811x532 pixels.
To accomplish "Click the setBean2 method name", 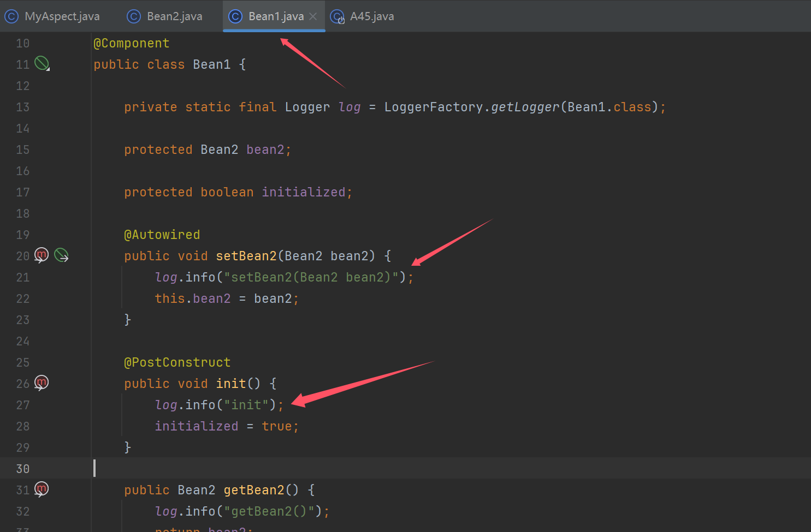I will coord(246,256).
